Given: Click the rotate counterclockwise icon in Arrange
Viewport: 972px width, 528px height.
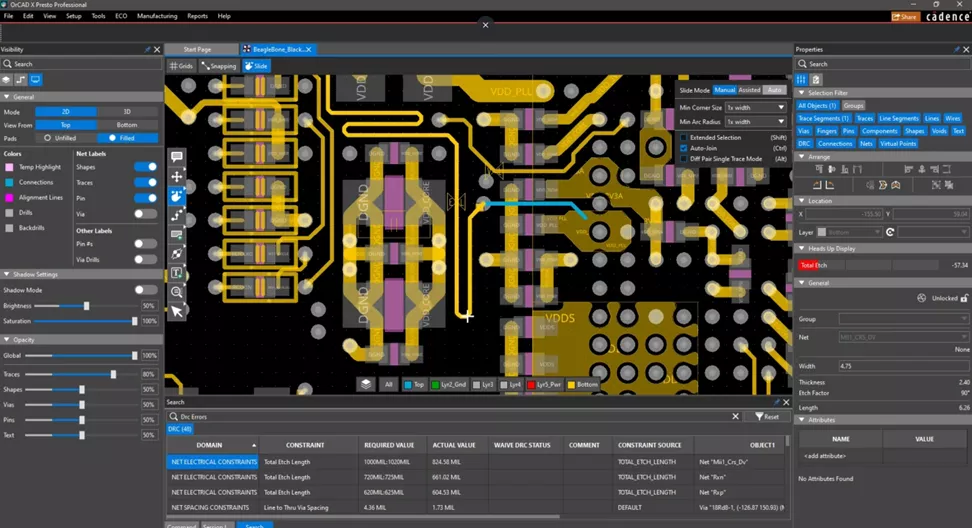Looking at the screenshot, I should [817, 185].
